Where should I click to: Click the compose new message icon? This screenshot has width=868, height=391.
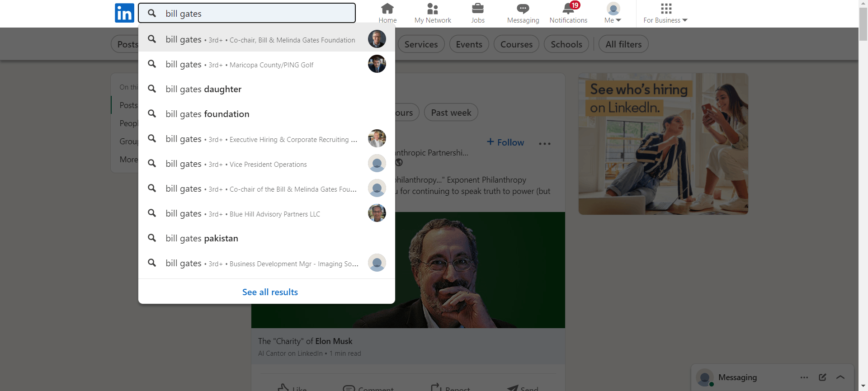tap(822, 377)
